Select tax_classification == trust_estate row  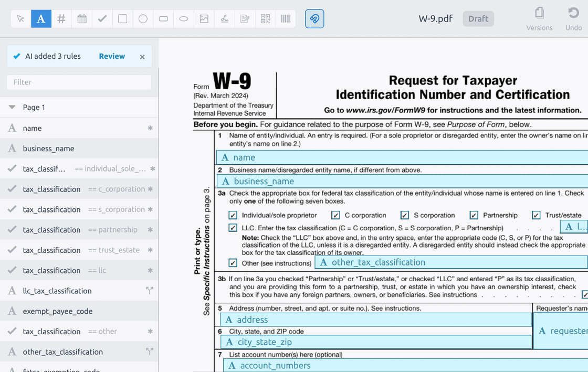[79, 250]
